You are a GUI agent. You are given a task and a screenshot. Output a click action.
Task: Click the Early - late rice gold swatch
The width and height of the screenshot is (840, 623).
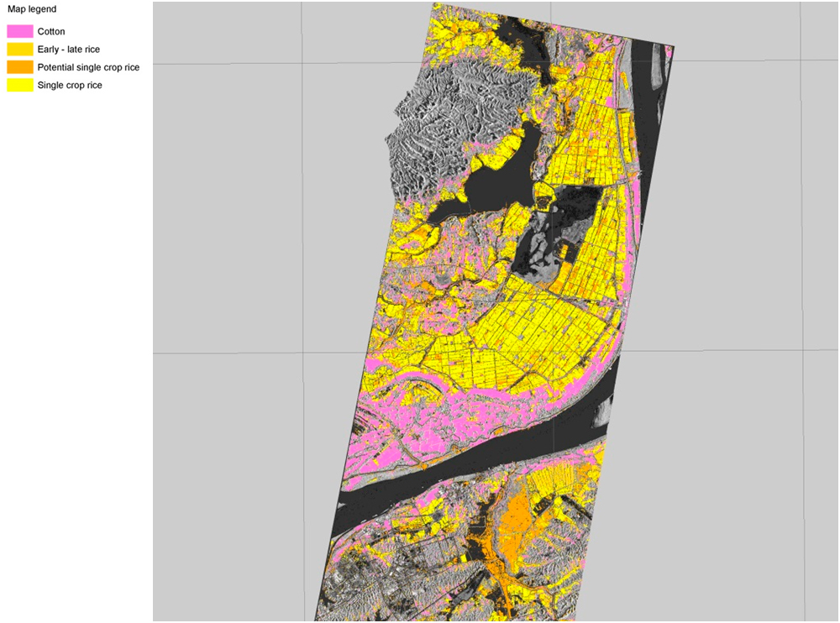[21, 49]
